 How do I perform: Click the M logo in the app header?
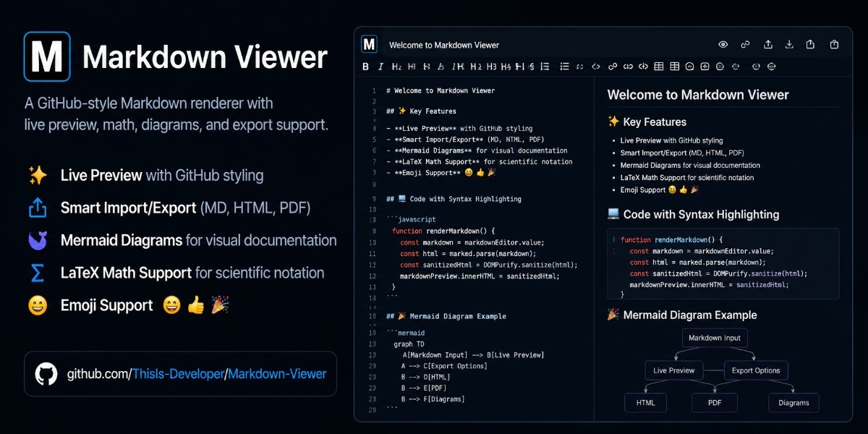(369, 44)
